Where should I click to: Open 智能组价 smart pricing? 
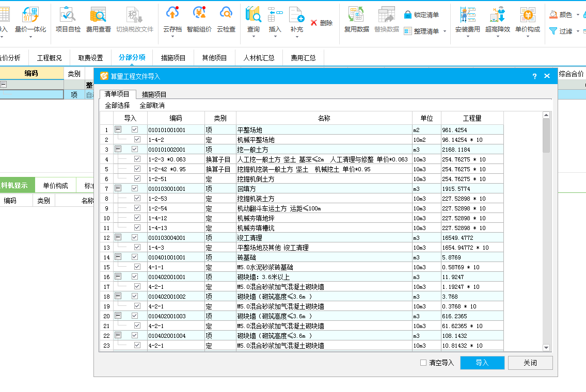coord(199,20)
